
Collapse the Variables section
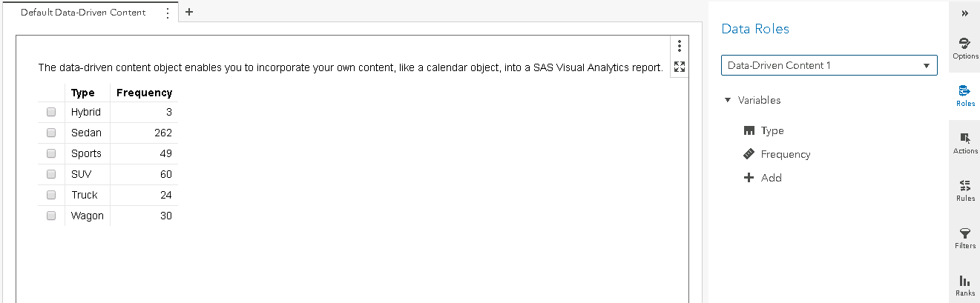(x=728, y=100)
